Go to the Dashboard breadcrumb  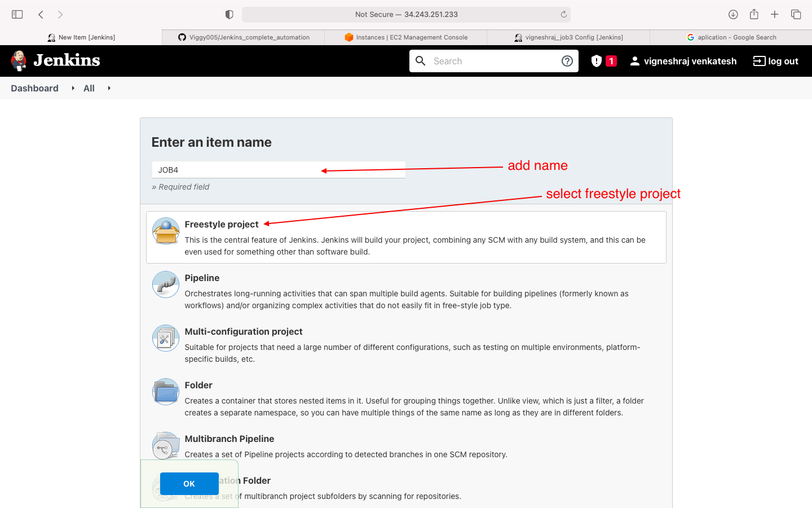[34, 88]
